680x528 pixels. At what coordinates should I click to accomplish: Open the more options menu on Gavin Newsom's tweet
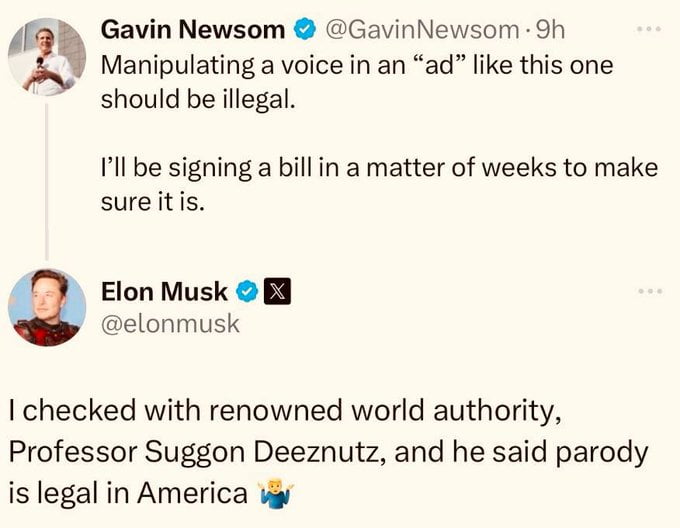tap(650, 29)
